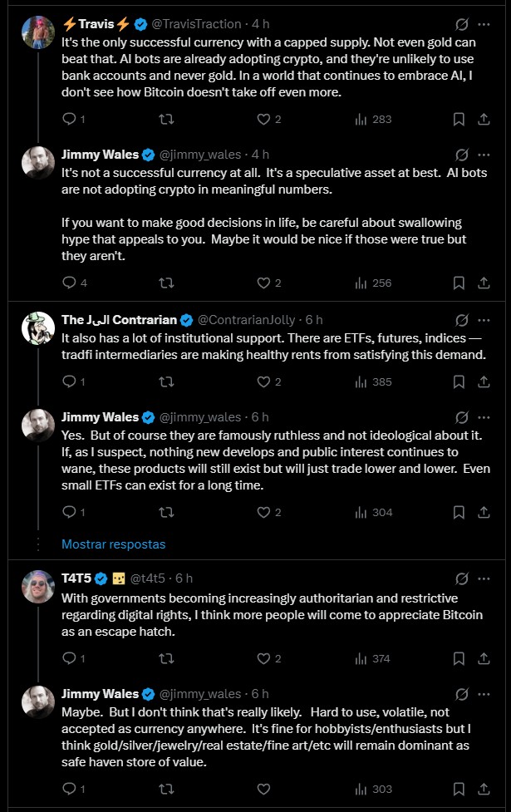The image size is (511, 812).
Task: Share the last Jimmy Wales reply
Action: point(484,788)
